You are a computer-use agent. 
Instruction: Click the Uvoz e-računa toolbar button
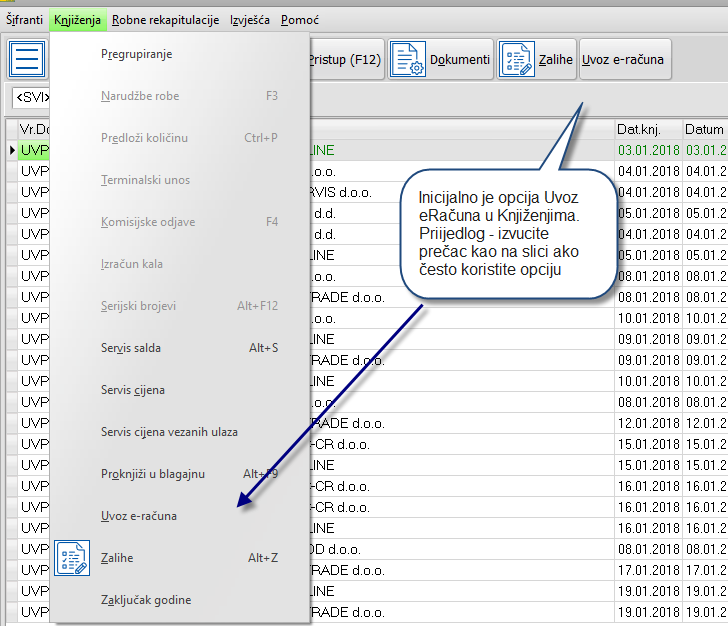(x=625, y=60)
